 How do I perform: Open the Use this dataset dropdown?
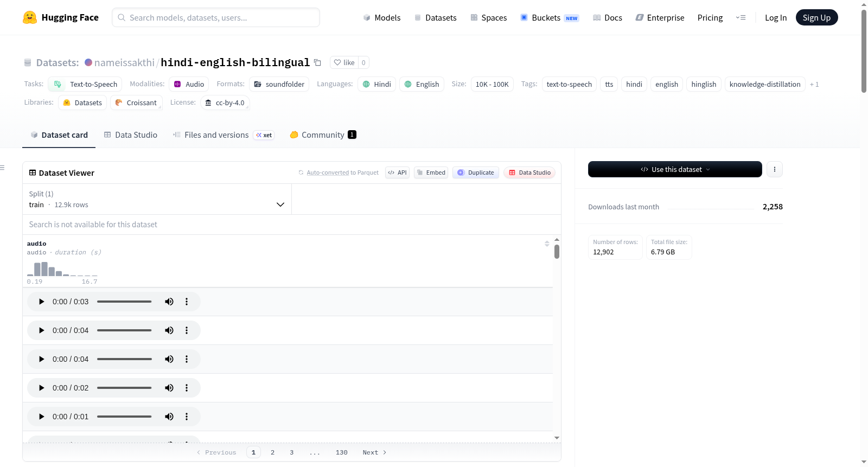pos(675,169)
